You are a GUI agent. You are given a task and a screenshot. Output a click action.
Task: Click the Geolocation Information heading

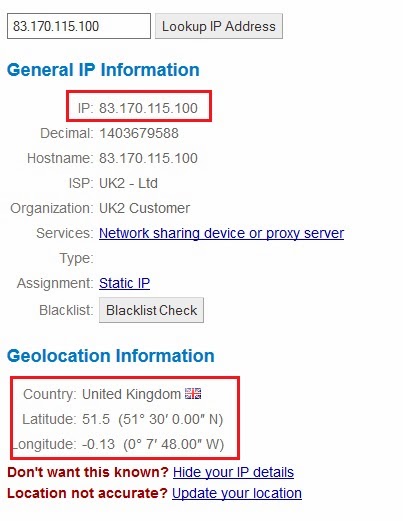pos(111,356)
